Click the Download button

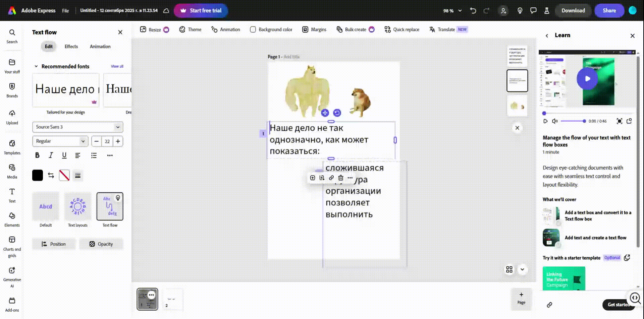click(x=573, y=11)
